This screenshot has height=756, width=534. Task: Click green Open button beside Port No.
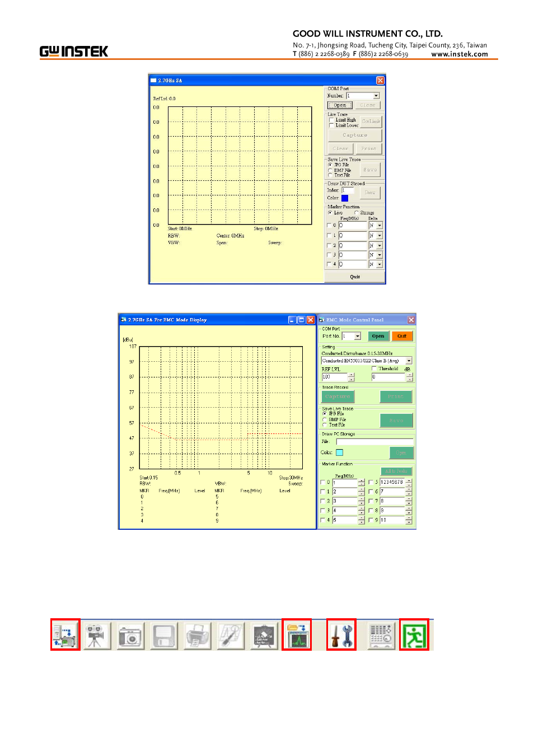pyautogui.click(x=378, y=336)
